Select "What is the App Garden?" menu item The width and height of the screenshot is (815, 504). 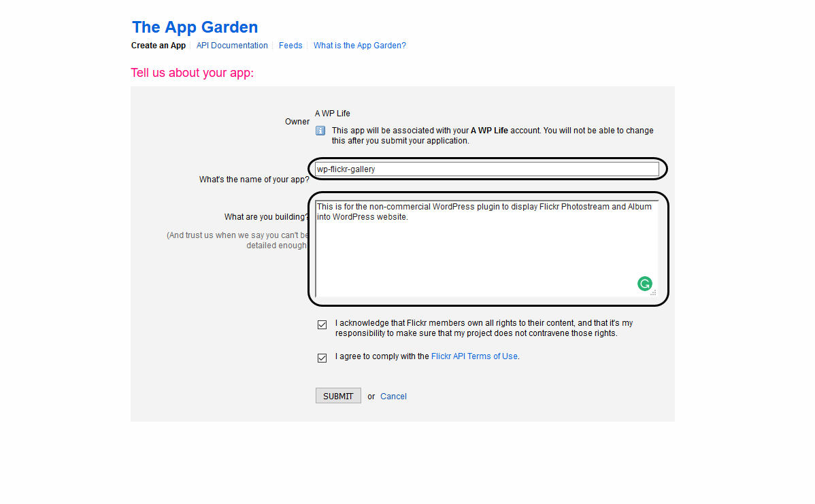tap(359, 46)
